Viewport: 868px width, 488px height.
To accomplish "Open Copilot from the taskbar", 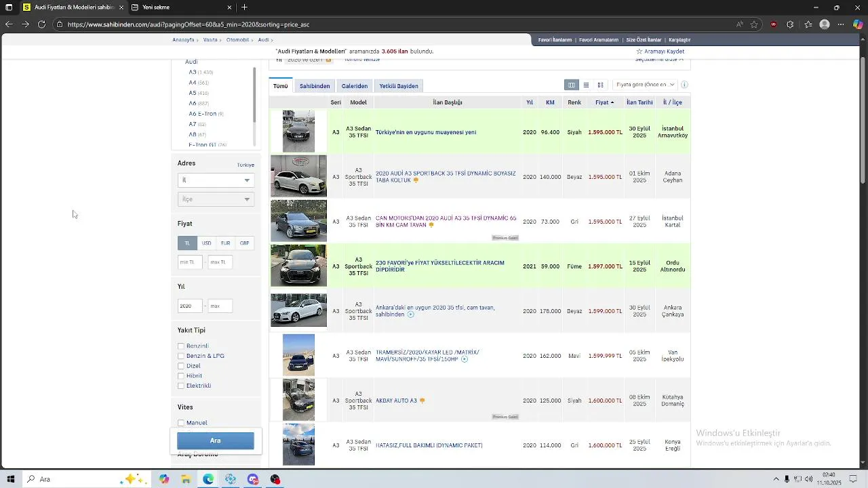I will (164, 479).
